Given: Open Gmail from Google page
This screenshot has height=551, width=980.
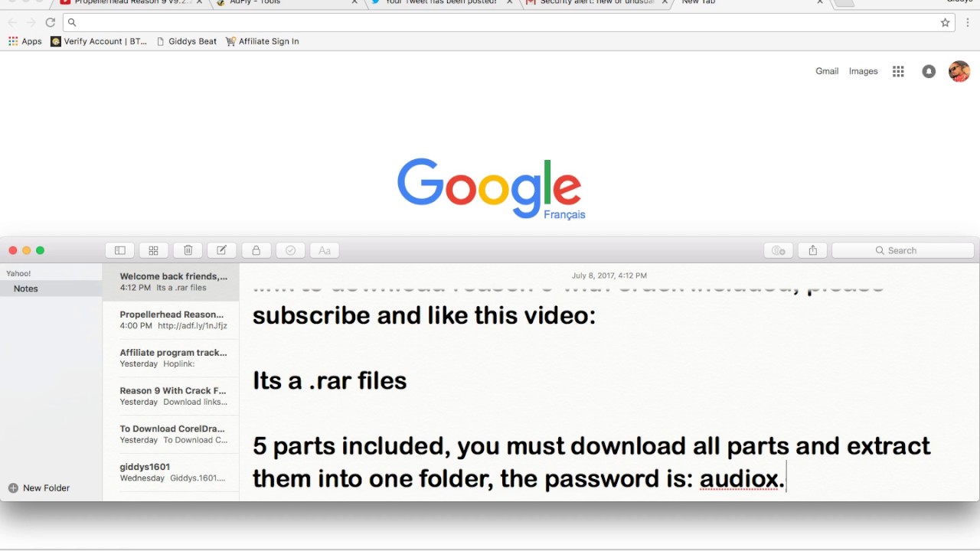Looking at the screenshot, I should click(x=827, y=71).
